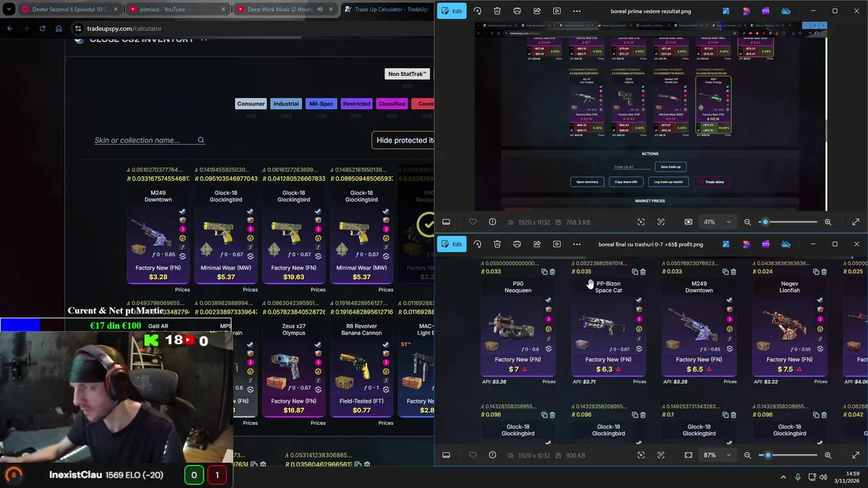Viewport: 868px width, 488px height.
Task: Go to browser home page
Action: (x=58, y=28)
